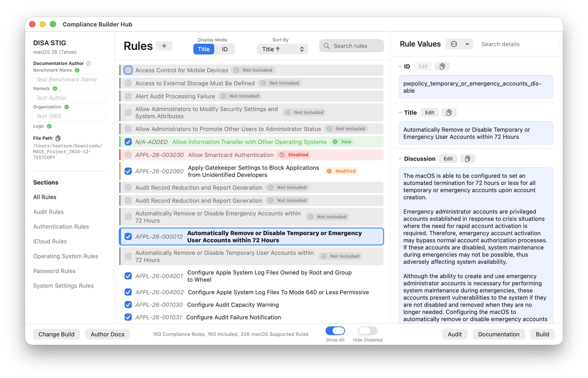Open the ellipsis dropdown next to Rule Values
Viewport: 588px width, 378px height.
coord(459,44)
